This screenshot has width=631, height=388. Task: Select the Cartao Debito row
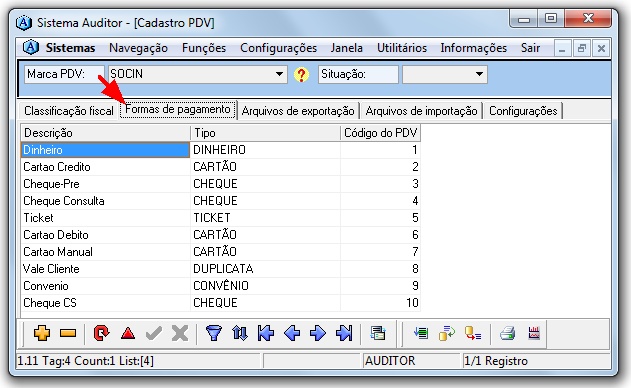pyautogui.click(x=221, y=235)
